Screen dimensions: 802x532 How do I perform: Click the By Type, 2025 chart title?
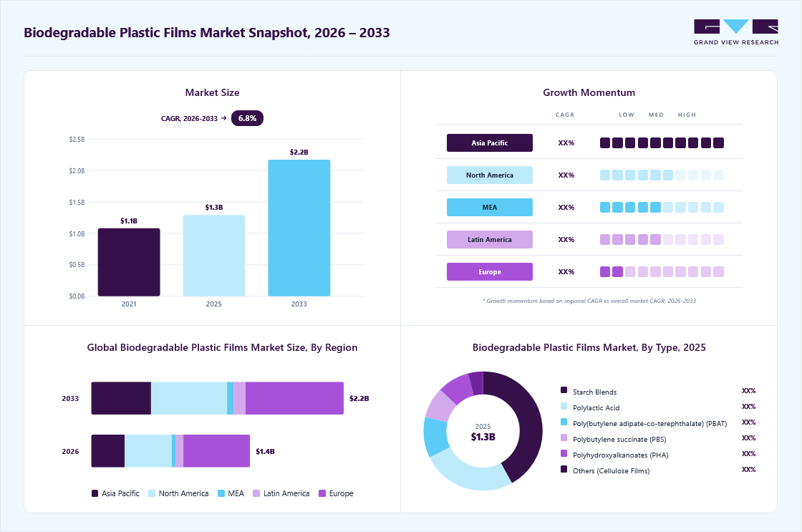tap(589, 348)
